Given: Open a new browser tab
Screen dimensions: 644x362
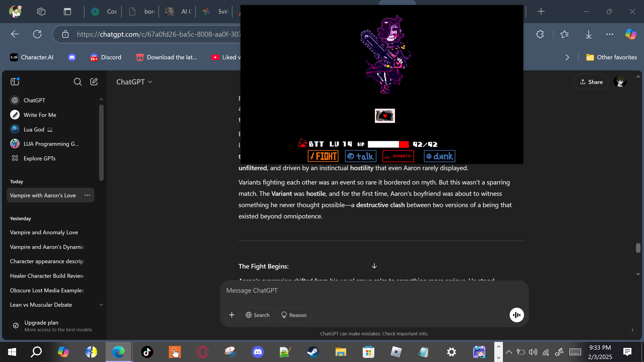Looking at the screenshot, I should click(541, 12).
